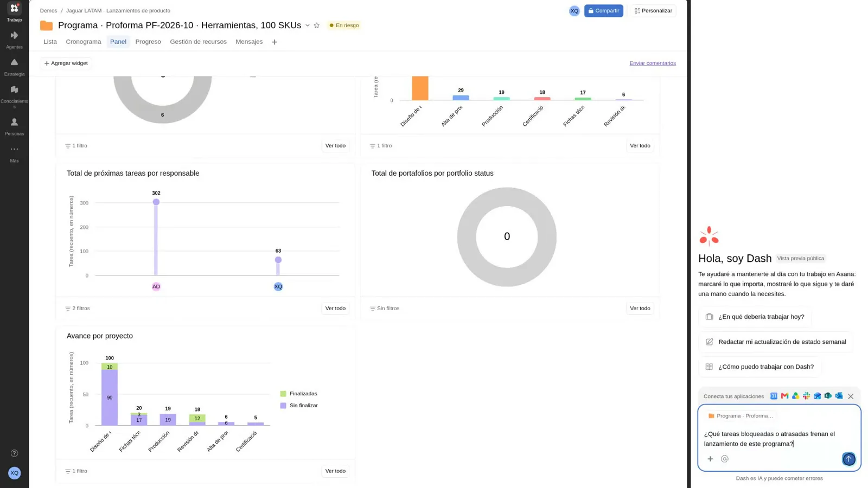This screenshot has width=868, height=488.
Task: Click the plus attachment icon in Dash input
Action: point(710,459)
